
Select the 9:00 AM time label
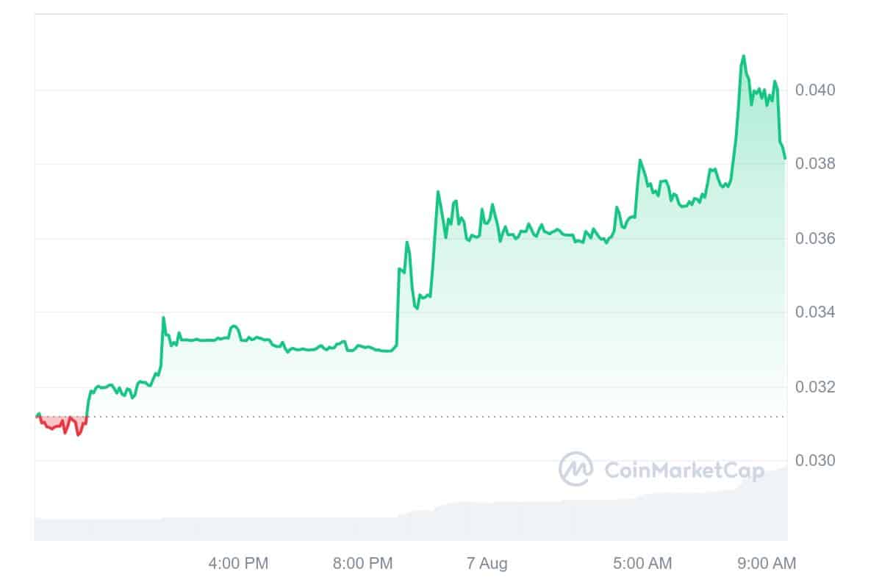click(767, 564)
